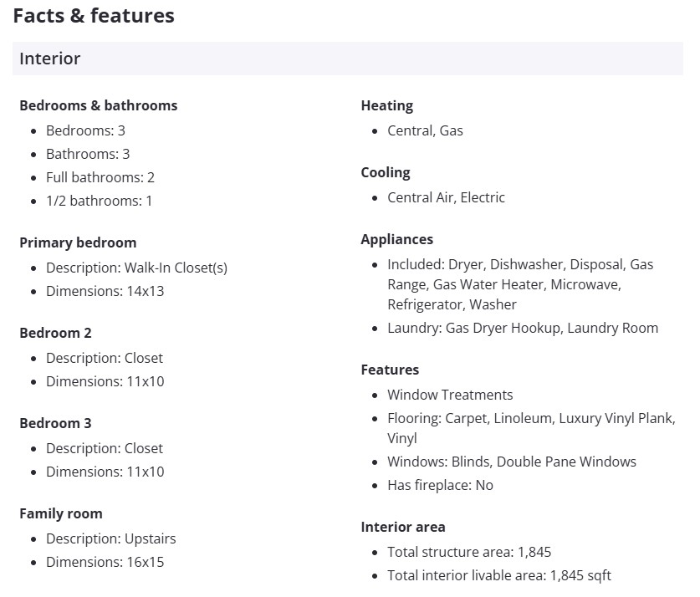Click the Total interior livable area line

499,575
